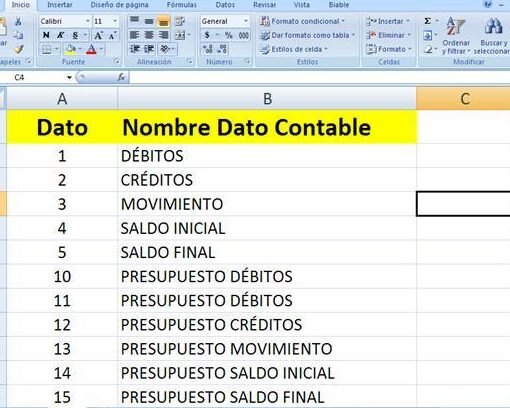Click the AutoSum sigma icon
Image resolution: width=510 pixels, height=408 pixels.
point(427,21)
